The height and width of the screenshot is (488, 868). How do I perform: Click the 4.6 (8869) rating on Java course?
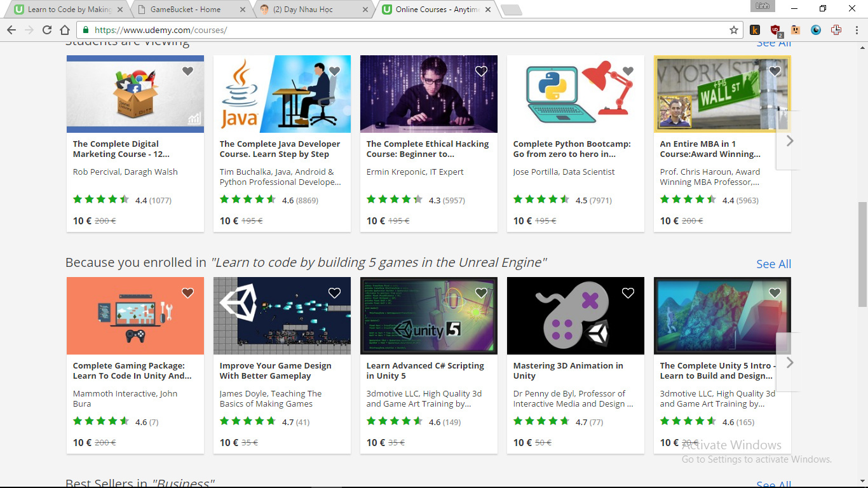coord(269,200)
